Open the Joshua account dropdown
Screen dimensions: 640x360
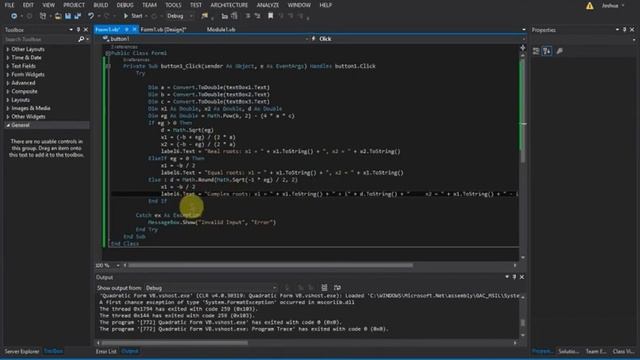[x=613, y=5]
